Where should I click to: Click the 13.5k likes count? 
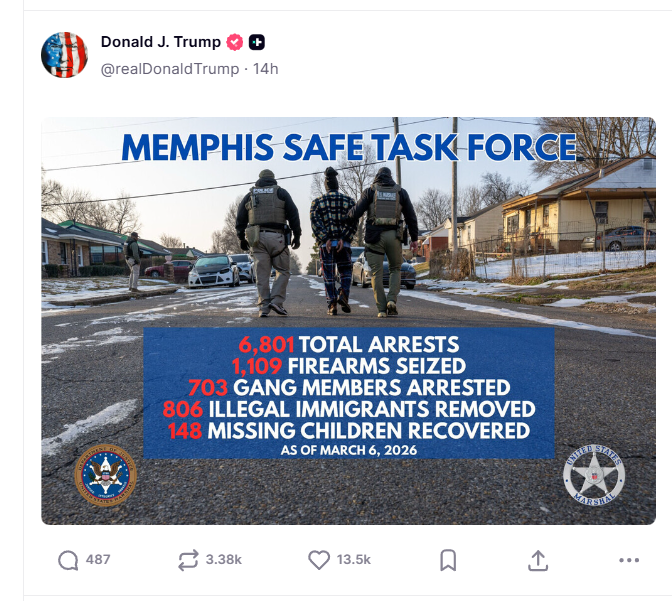354,560
